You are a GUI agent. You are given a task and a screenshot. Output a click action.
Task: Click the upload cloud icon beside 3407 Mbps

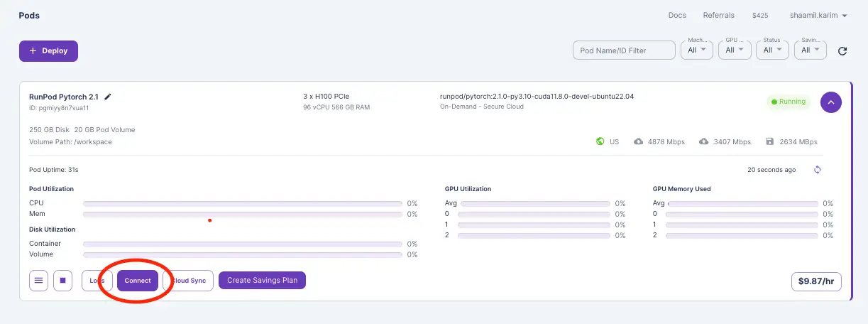tap(704, 142)
